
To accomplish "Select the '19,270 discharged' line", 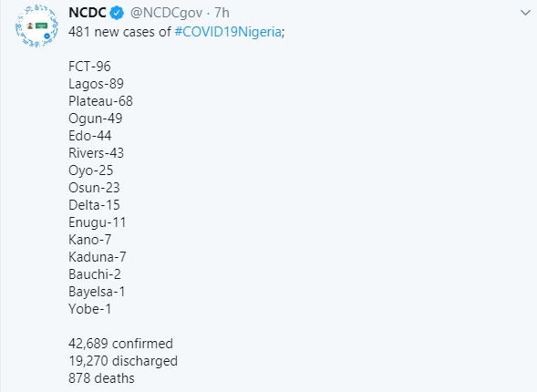I will [123, 361].
